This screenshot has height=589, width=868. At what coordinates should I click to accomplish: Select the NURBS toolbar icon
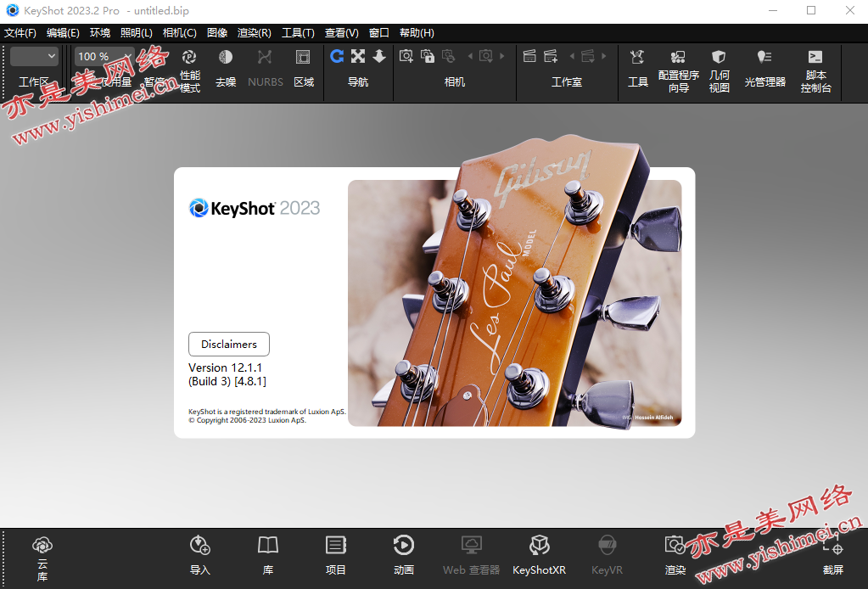point(265,57)
